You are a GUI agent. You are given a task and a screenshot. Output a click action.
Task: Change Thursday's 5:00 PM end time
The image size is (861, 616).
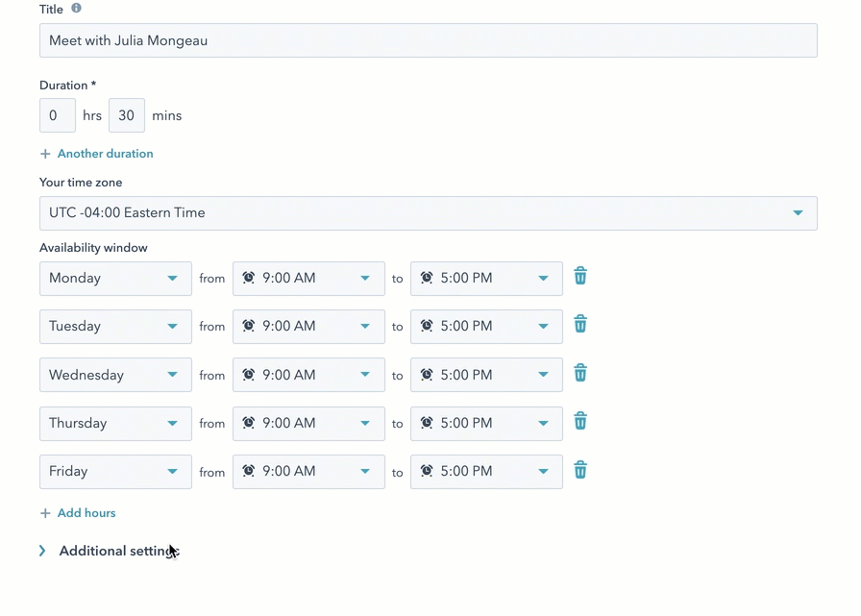click(486, 423)
